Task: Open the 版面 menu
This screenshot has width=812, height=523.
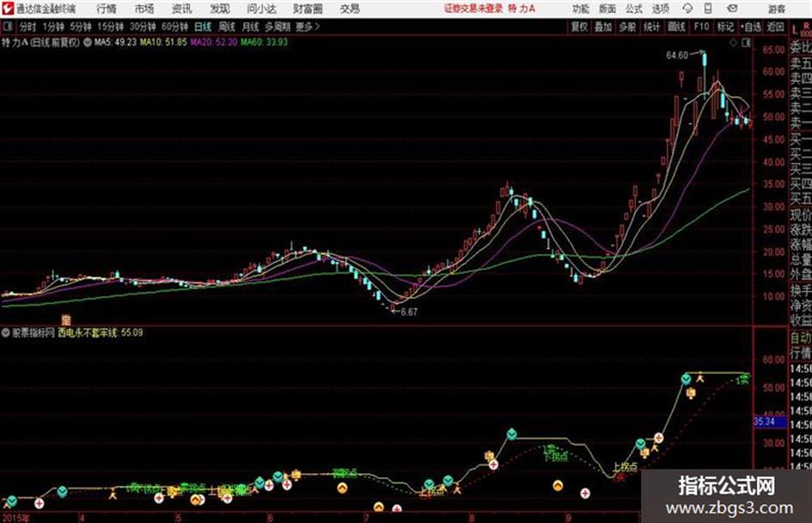Action: (607, 9)
